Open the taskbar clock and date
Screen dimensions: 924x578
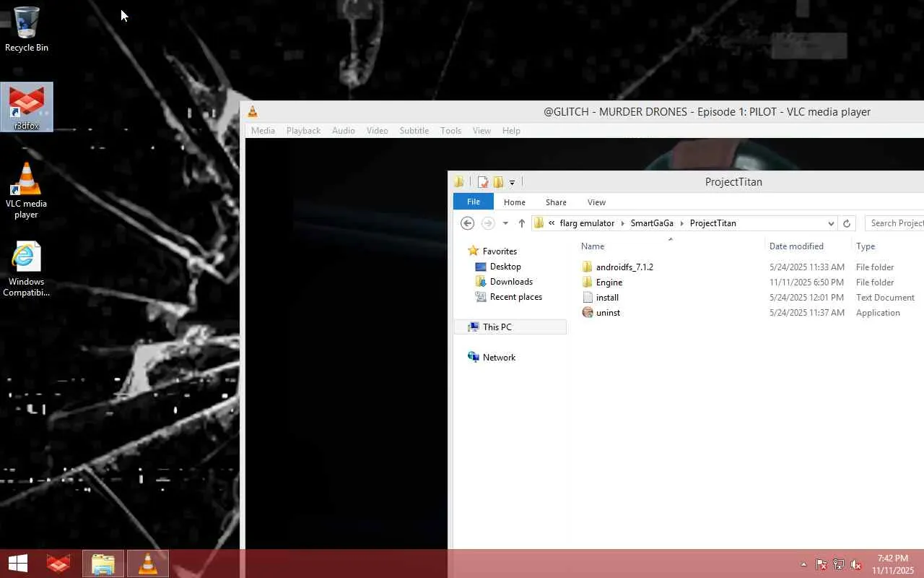[x=892, y=564]
